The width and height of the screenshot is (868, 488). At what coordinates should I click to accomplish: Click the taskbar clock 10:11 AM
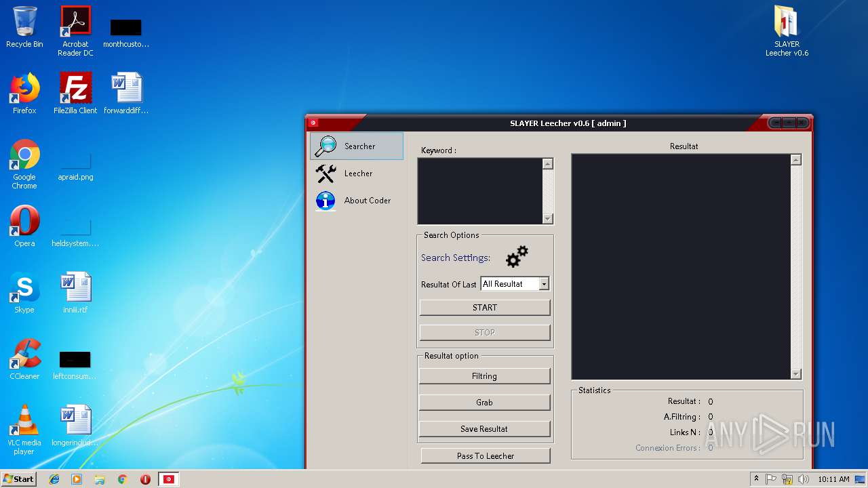pyautogui.click(x=833, y=479)
